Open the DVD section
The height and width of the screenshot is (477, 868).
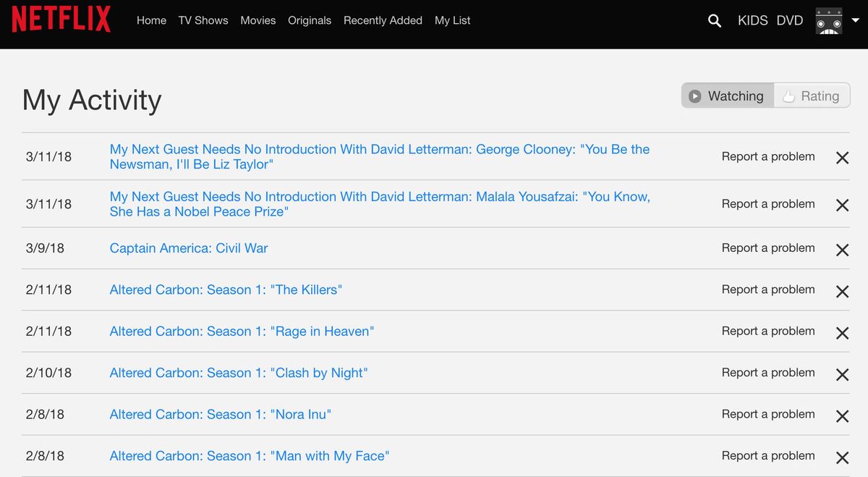point(791,20)
